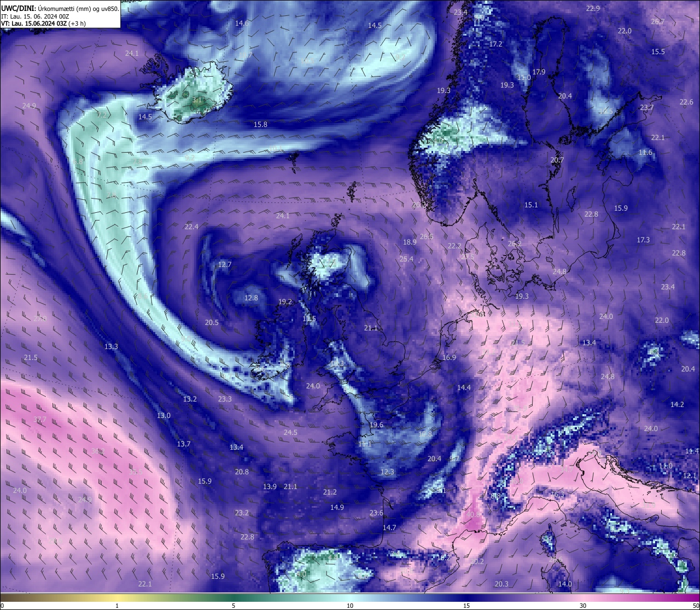Click the map value 23.2 west of Biscay

pyautogui.click(x=242, y=513)
